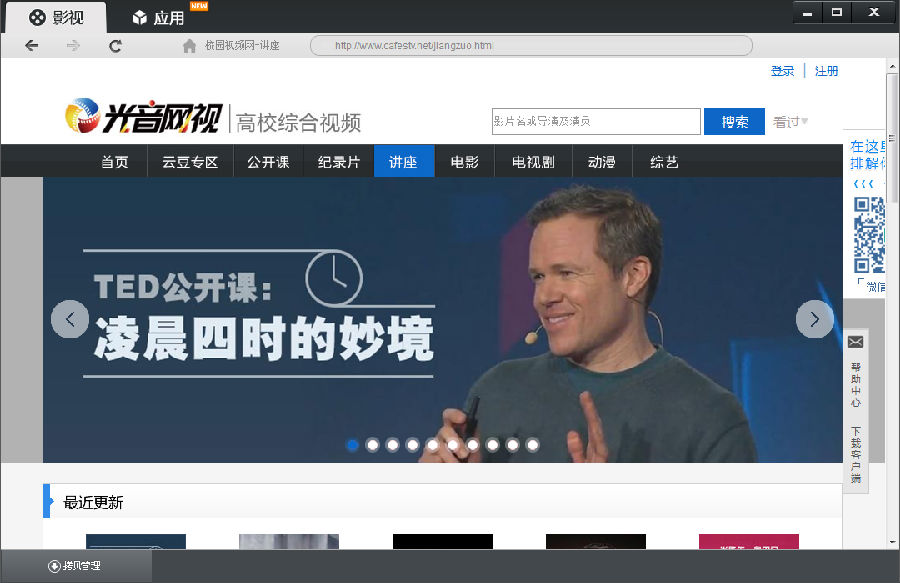Click 下载客户端 in the side panel
The height and width of the screenshot is (583, 900).
click(x=856, y=454)
